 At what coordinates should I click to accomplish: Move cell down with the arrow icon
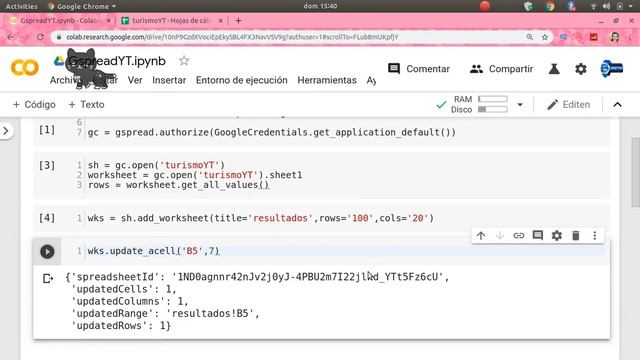click(500, 236)
